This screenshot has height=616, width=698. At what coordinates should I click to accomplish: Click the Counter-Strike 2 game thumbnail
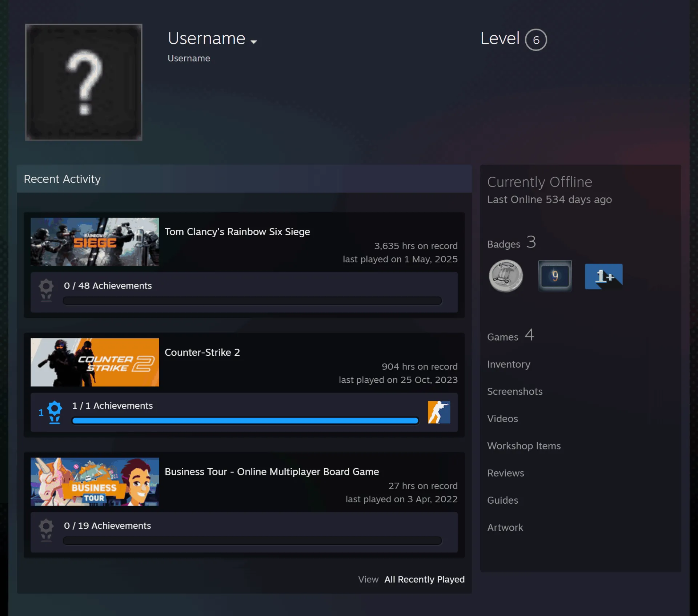[x=95, y=362]
